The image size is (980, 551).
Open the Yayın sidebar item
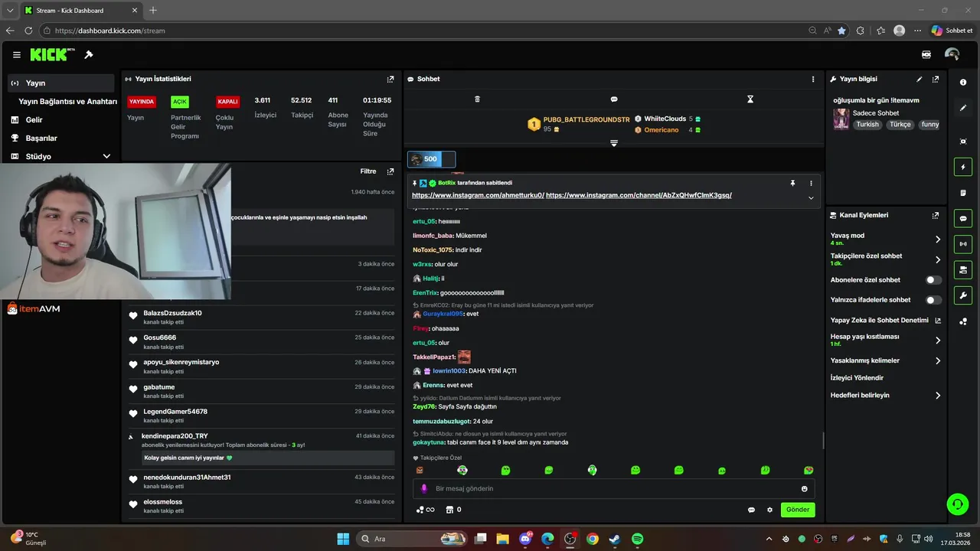61,83
